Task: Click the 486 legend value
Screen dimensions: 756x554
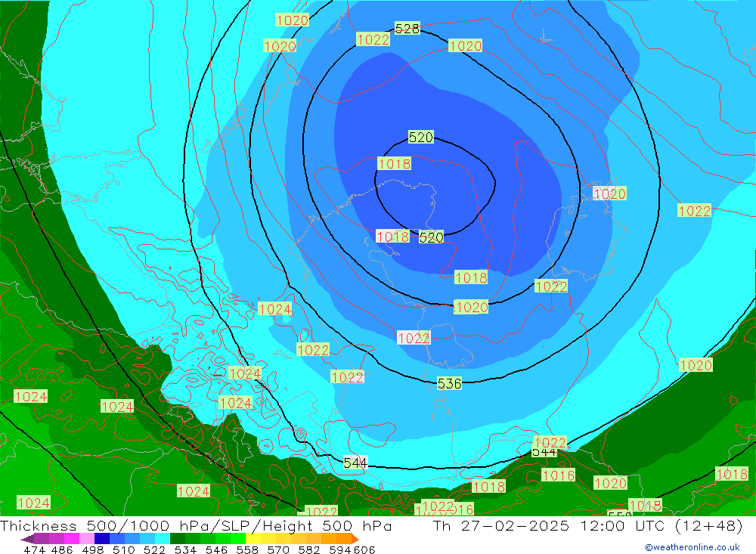Action: click(x=62, y=549)
